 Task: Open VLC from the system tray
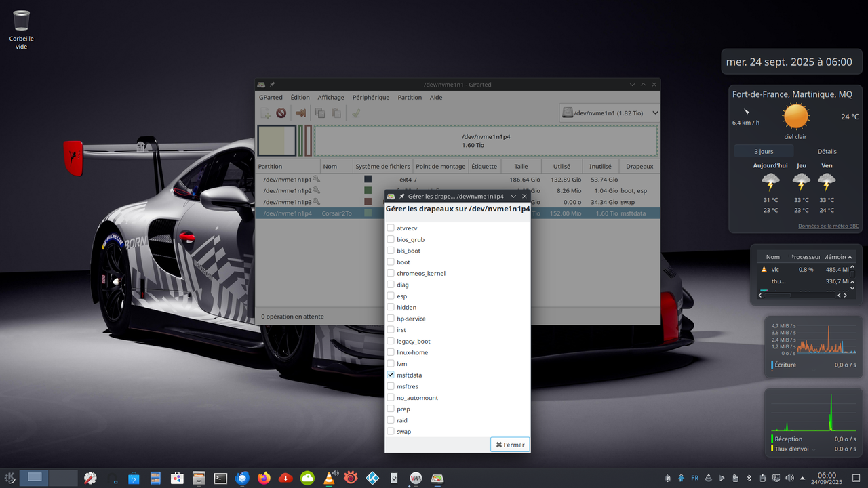point(708,478)
